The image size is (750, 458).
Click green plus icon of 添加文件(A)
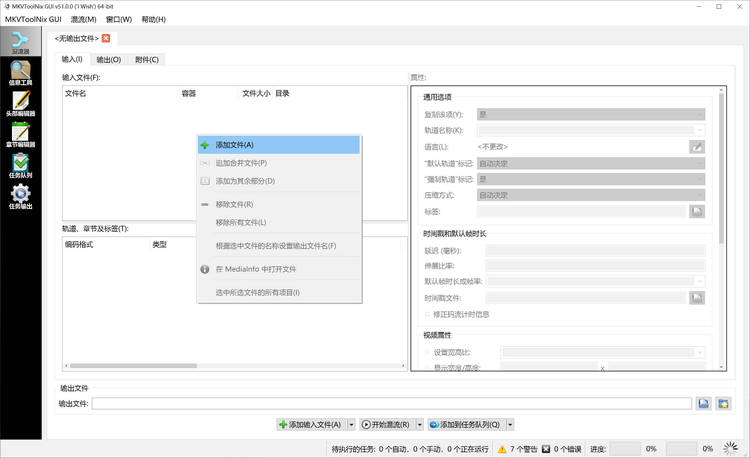tap(205, 145)
